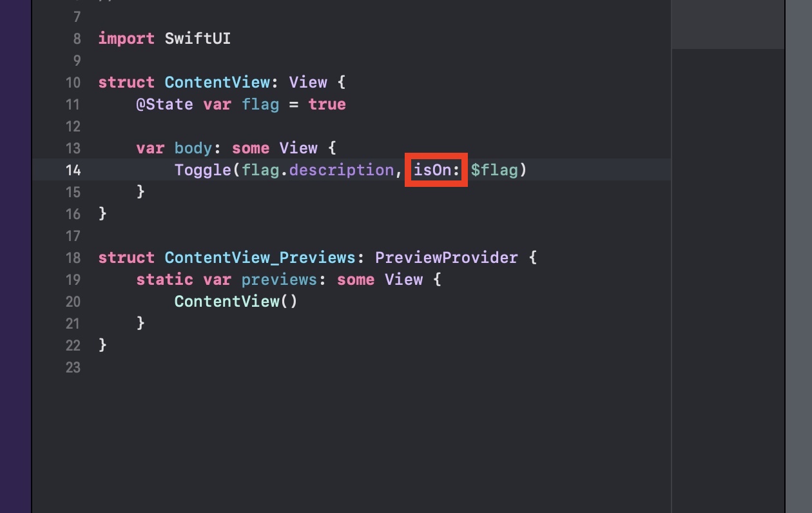This screenshot has height=513, width=812.
Task: Click the isOn: parameter label highlighted in red
Action: coord(436,170)
